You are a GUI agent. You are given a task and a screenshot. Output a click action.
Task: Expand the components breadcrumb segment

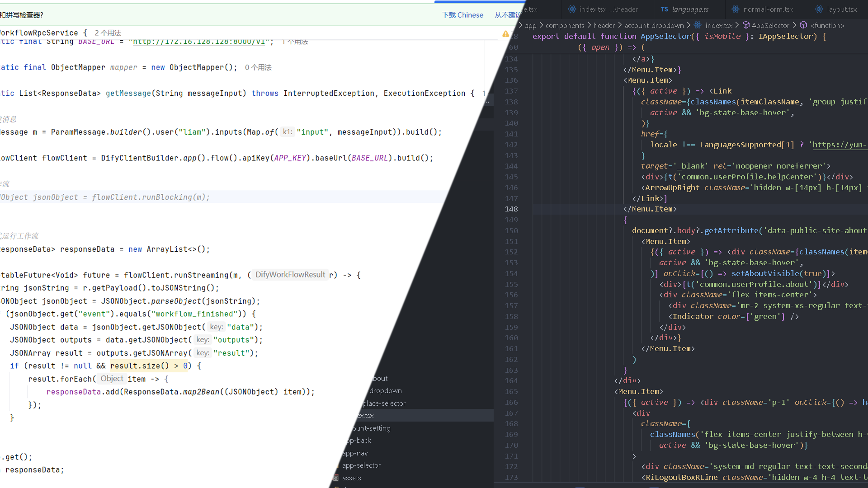(x=565, y=25)
